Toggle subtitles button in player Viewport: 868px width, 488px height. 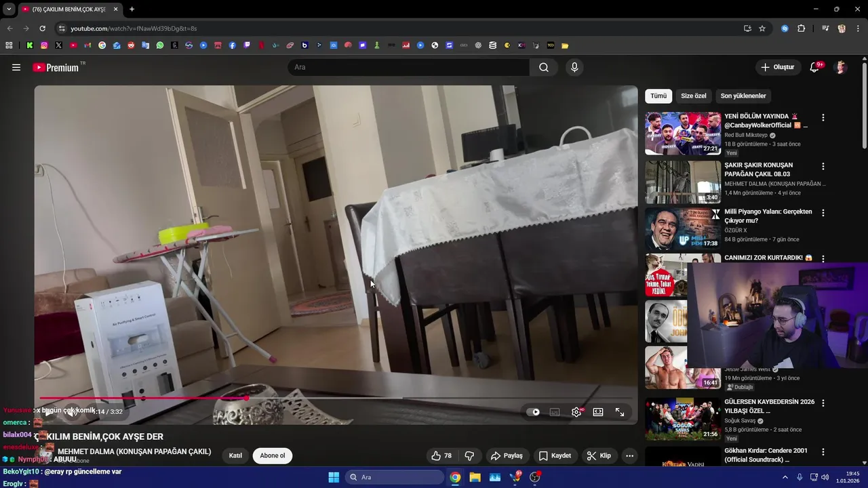click(x=555, y=411)
